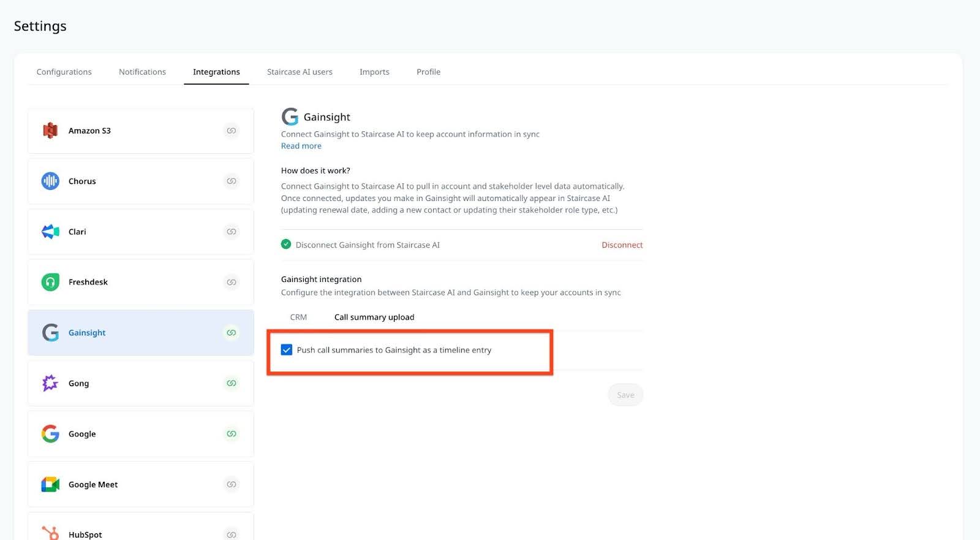Select the Freshdesk integration name
The height and width of the screenshot is (540, 980).
point(88,282)
